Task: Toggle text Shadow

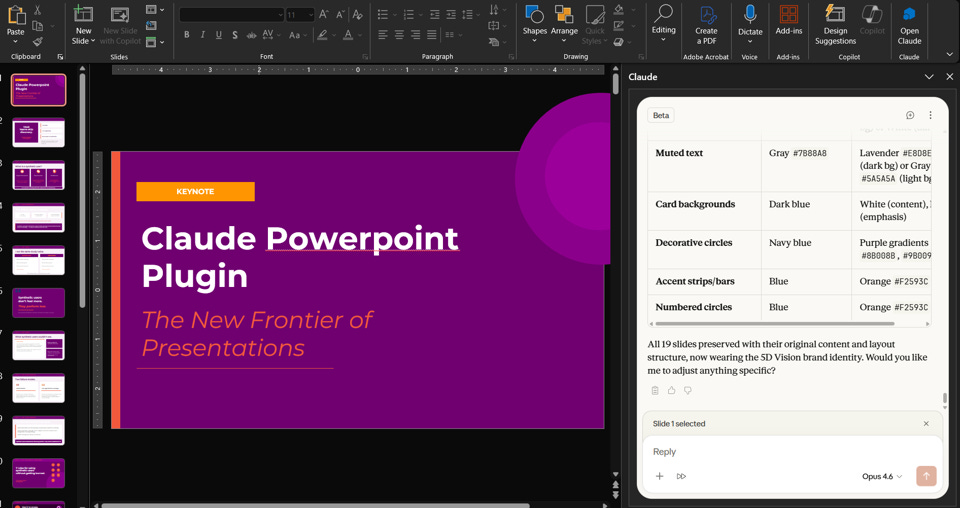Action: click(x=235, y=35)
